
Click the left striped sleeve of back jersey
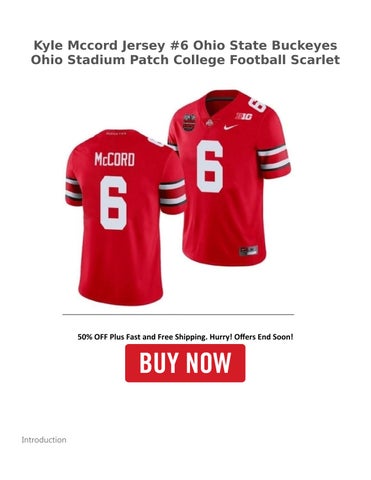point(73,190)
